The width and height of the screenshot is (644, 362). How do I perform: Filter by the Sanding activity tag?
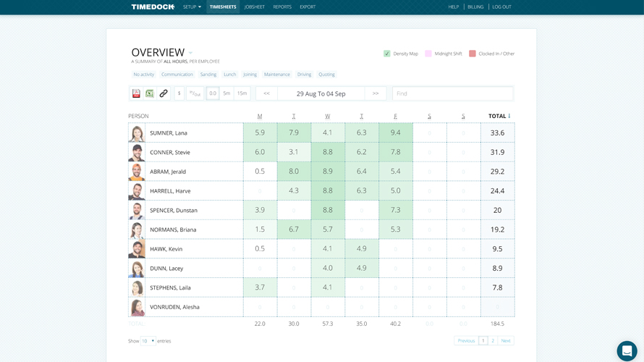208,75
